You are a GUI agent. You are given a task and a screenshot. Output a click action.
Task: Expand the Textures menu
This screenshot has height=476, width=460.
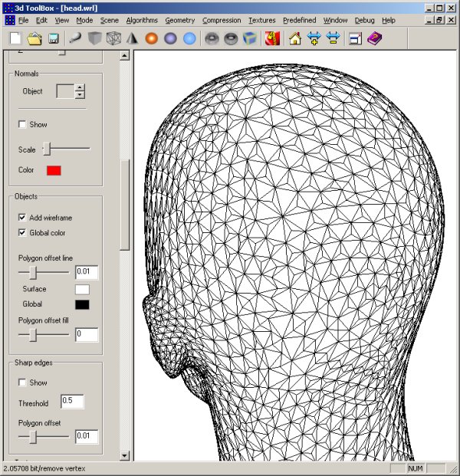click(x=261, y=20)
